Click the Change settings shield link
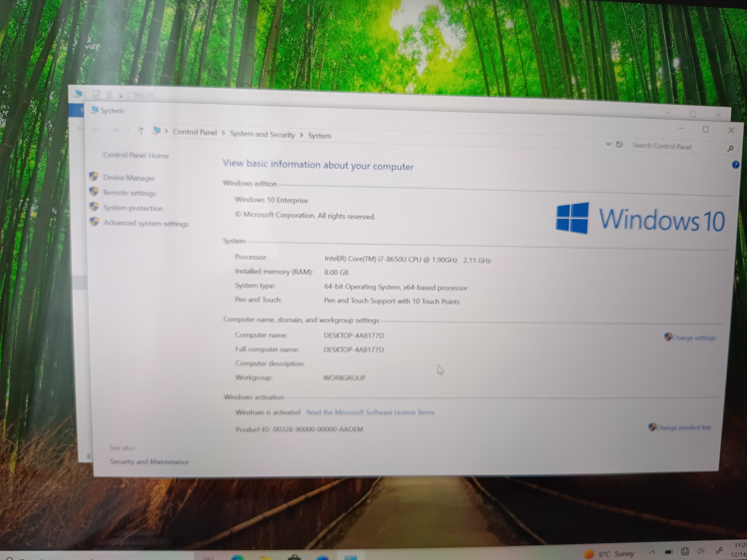Viewport: 747px width, 560px height. pos(693,337)
